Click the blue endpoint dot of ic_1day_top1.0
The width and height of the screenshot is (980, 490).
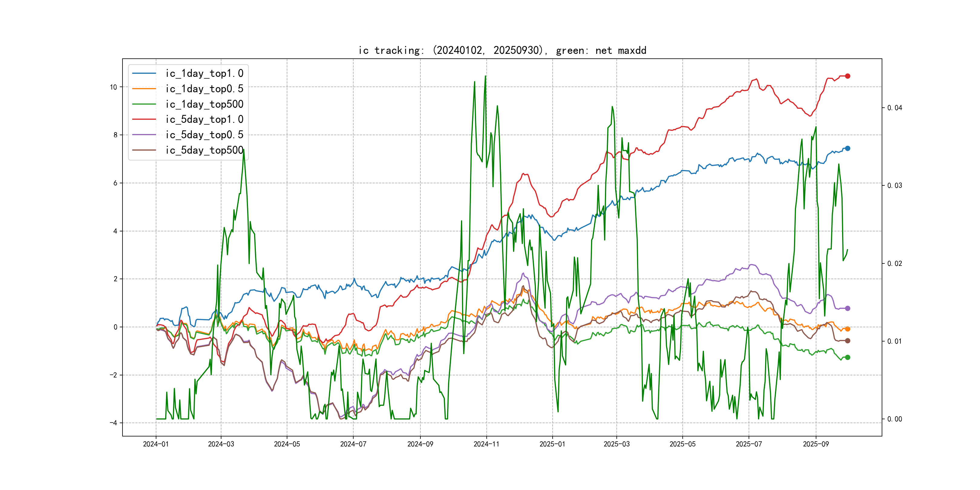click(x=847, y=149)
